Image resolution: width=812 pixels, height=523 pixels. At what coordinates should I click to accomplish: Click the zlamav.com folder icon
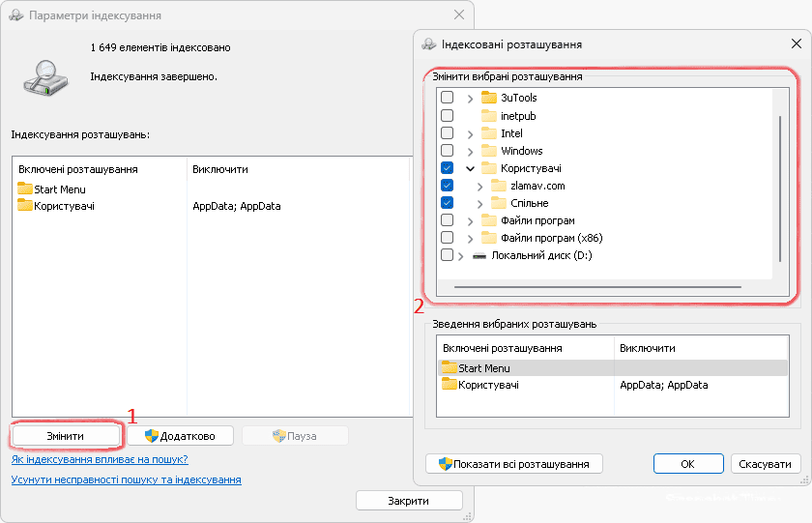(x=499, y=186)
